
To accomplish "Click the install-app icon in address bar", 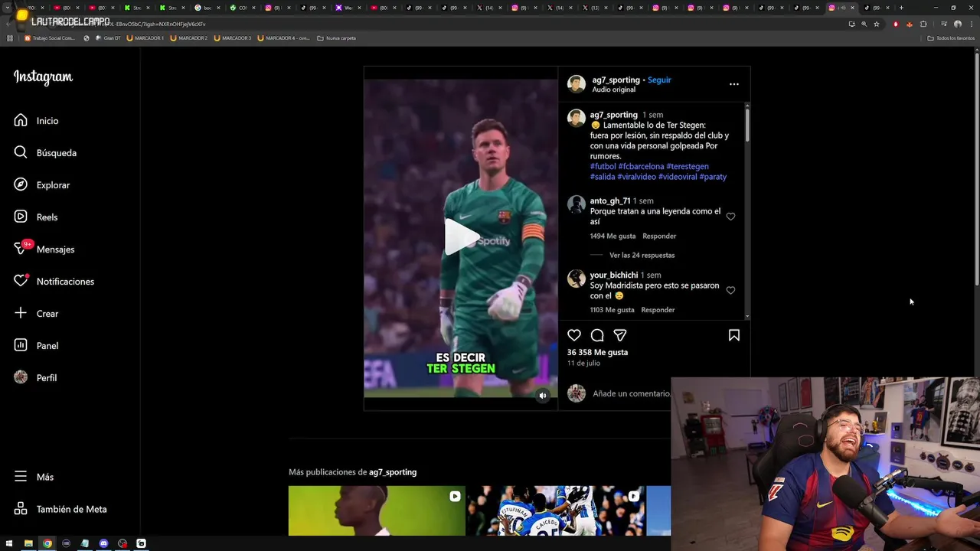I will [851, 24].
